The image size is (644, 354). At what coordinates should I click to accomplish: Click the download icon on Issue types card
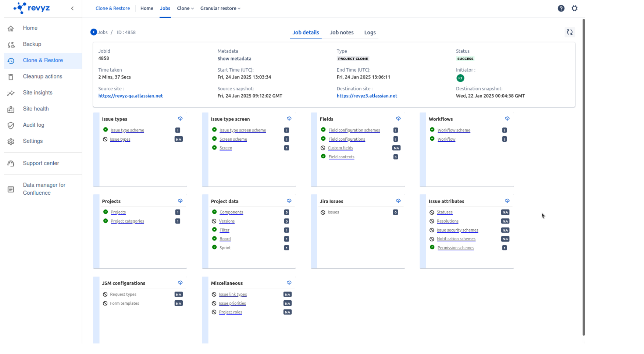[x=180, y=119]
